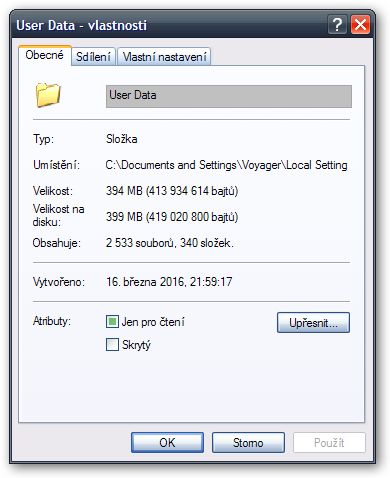Screen dimensions: 390x478
Task: Click the title bar text User Data - vlastnosti
Action: click(x=82, y=25)
